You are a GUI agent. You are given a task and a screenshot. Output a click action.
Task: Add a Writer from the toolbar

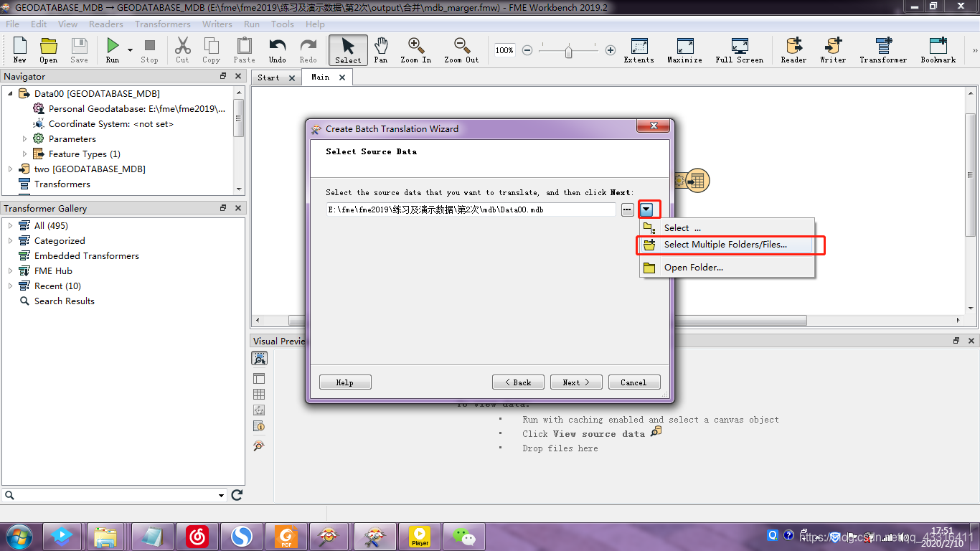tap(833, 50)
